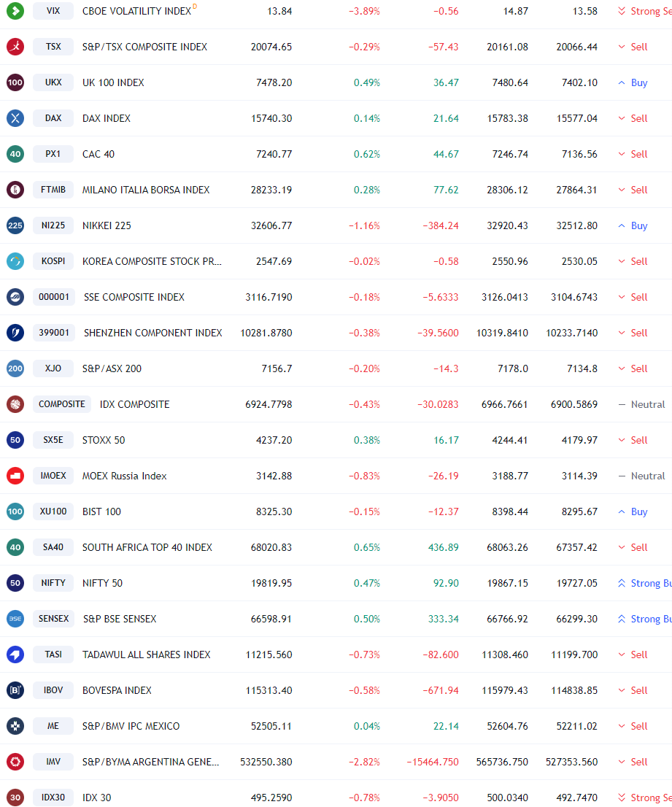Click the Shenzhen 399001 logo icon

[15, 333]
